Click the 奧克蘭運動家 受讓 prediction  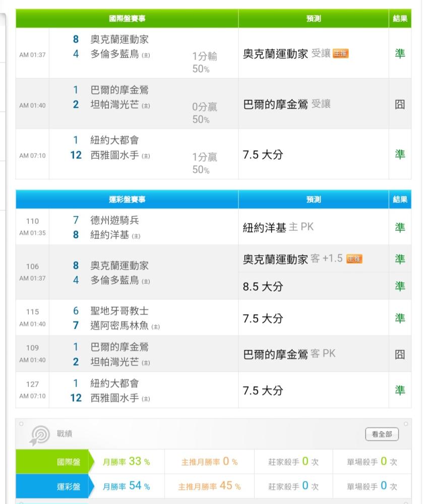pyautogui.click(x=286, y=54)
